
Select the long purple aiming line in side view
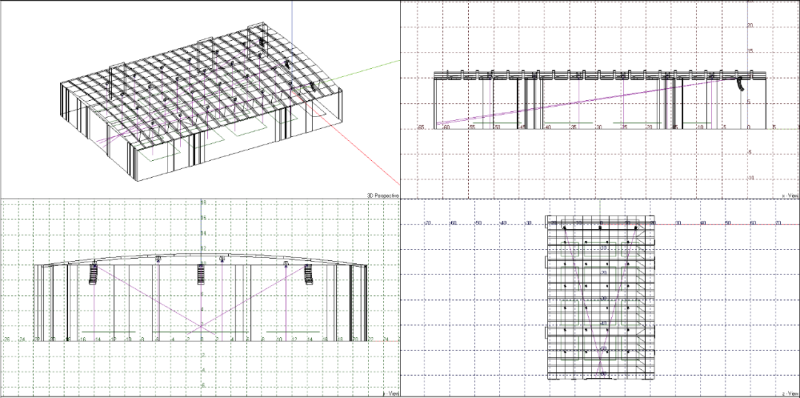click(587, 101)
